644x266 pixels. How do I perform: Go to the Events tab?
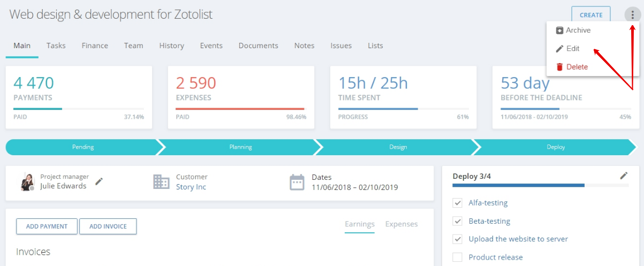tap(211, 45)
